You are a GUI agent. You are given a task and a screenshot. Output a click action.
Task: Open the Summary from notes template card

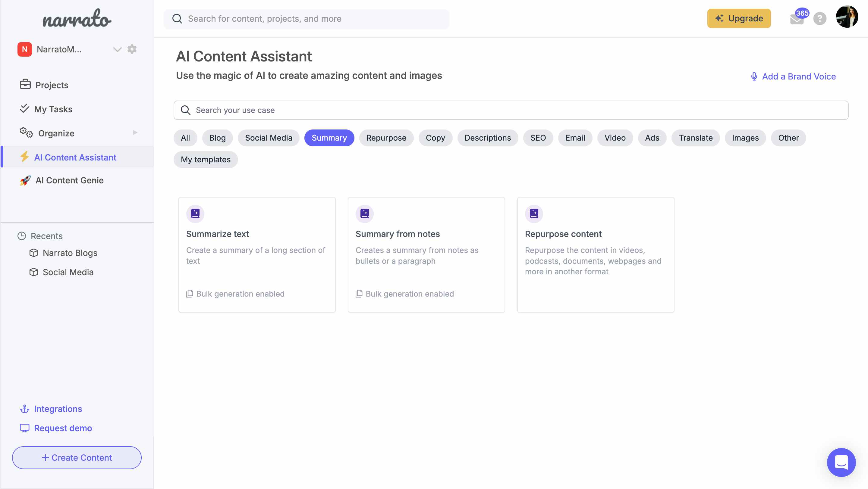click(426, 254)
